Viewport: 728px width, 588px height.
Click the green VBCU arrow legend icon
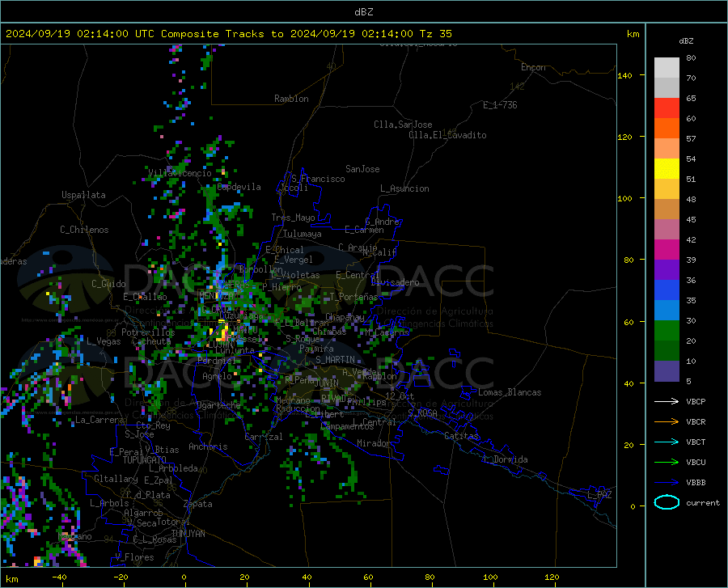coord(667,463)
